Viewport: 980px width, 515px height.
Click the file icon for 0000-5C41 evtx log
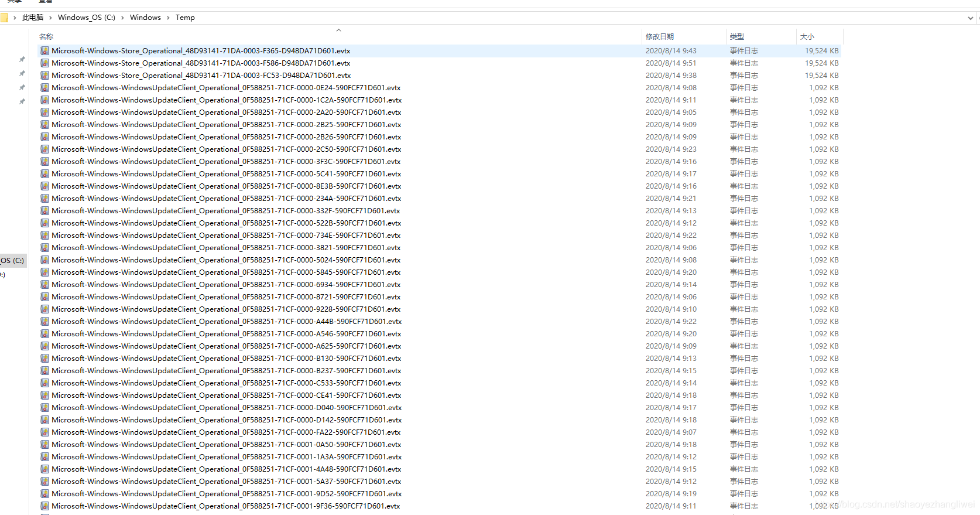point(44,174)
